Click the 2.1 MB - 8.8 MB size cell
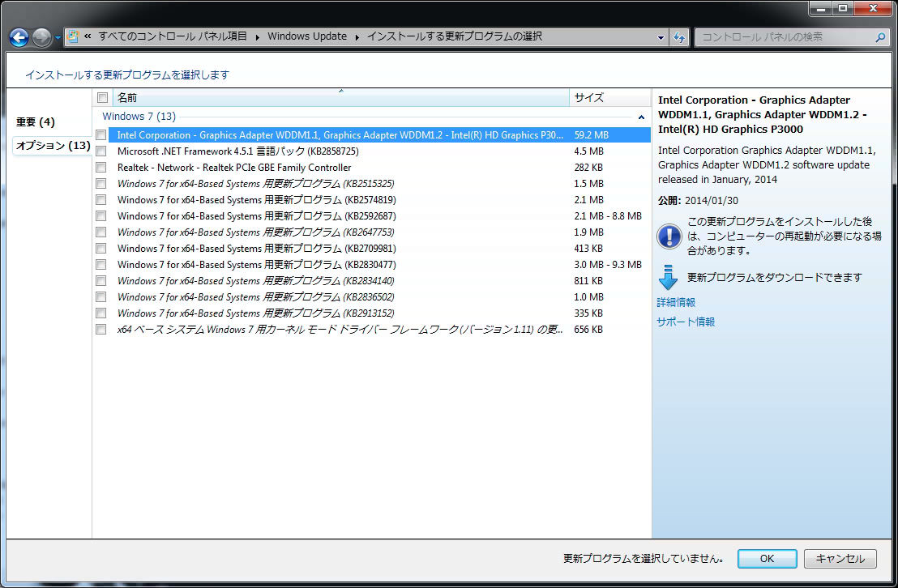 click(x=608, y=216)
